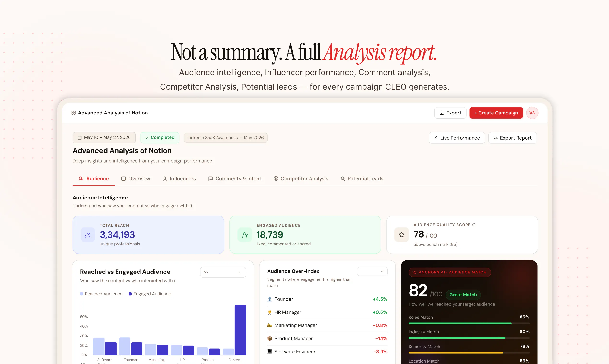This screenshot has width=609, height=364.
Task: Click the Audience tab icon
Action: (x=81, y=179)
